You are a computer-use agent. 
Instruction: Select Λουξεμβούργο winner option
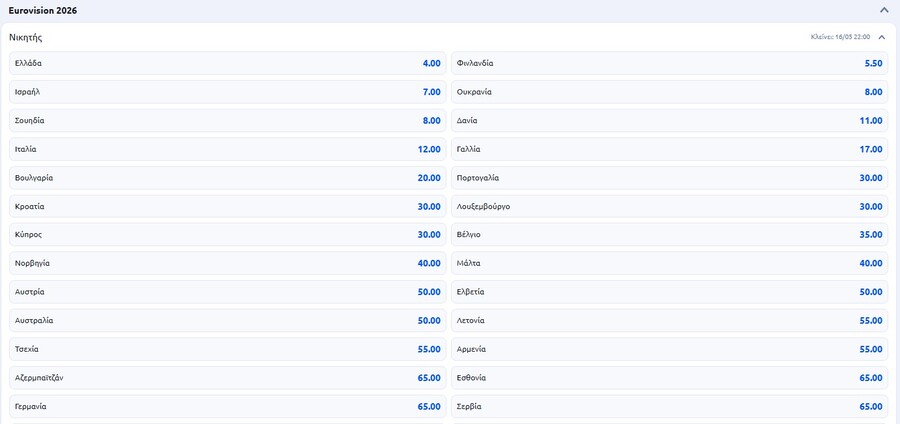coord(669,206)
